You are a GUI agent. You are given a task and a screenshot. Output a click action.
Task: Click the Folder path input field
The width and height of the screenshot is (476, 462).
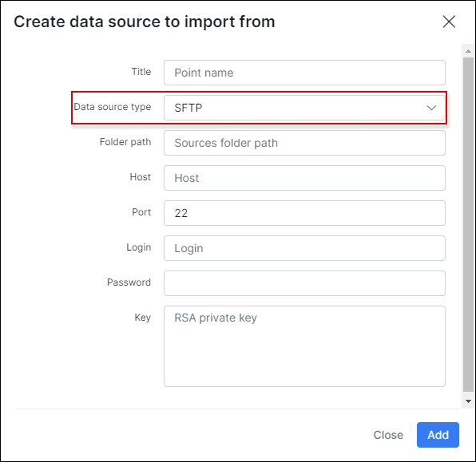pos(304,143)
